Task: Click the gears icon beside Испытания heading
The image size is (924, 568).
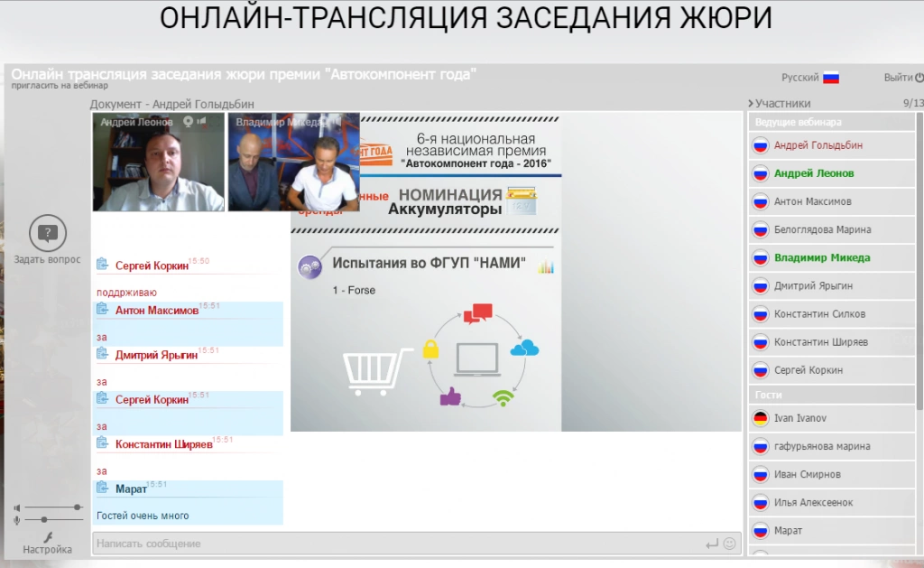Action: (310, 266)
